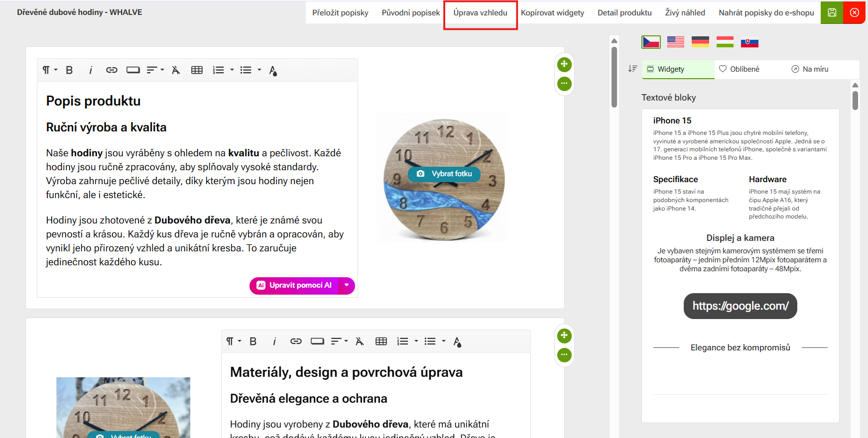Select the German flag language
868x438 pixels.
(700, 42)
